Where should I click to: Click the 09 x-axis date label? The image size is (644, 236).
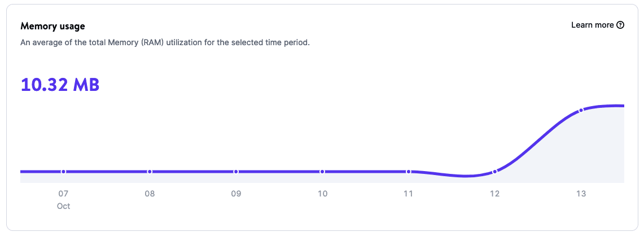tap(236, 194)
